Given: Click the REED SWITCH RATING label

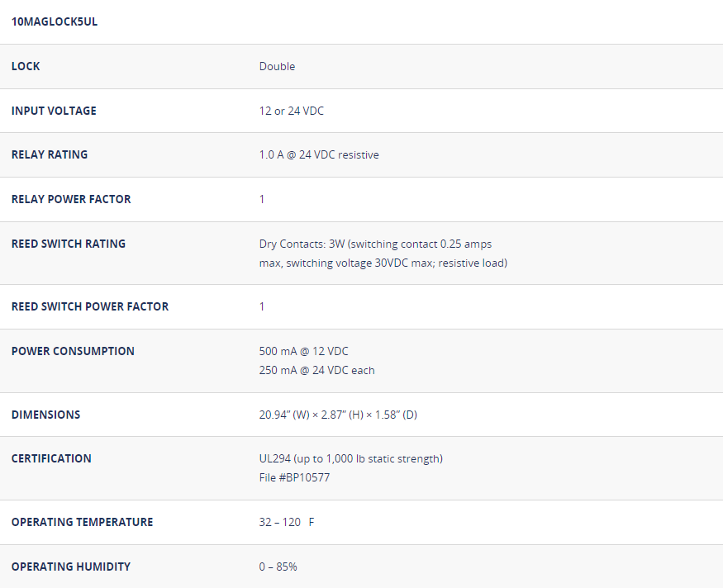Looking at the screenshot, I should pyautogui.click(x=69, y=244).
